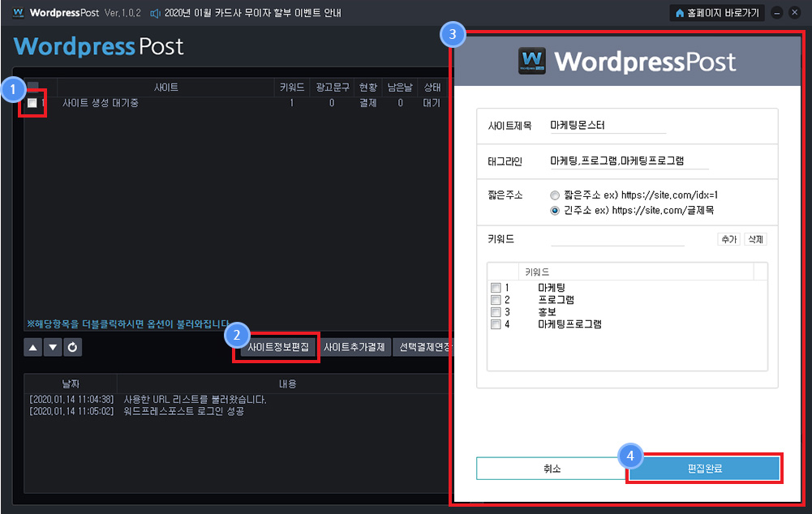
Task: Click the 삭제 keyword delete button
Action: 755,239
